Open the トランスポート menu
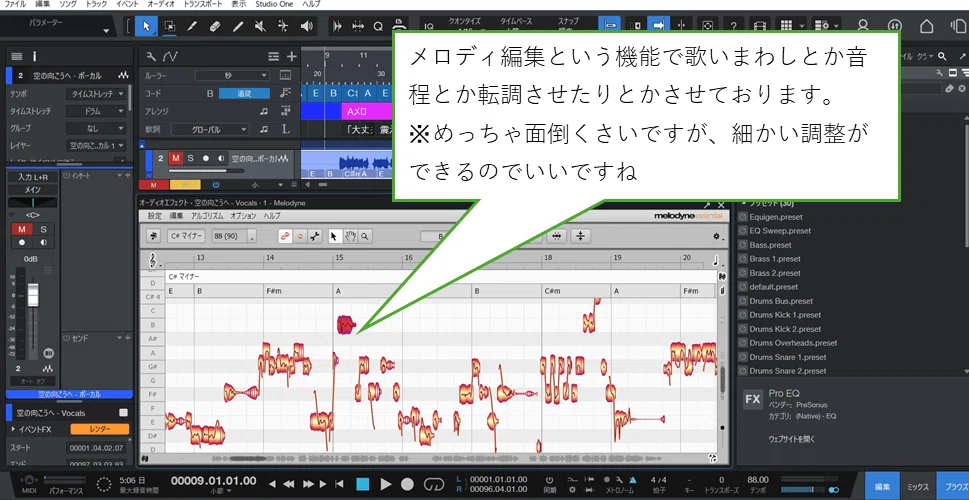 click(204, 4)
